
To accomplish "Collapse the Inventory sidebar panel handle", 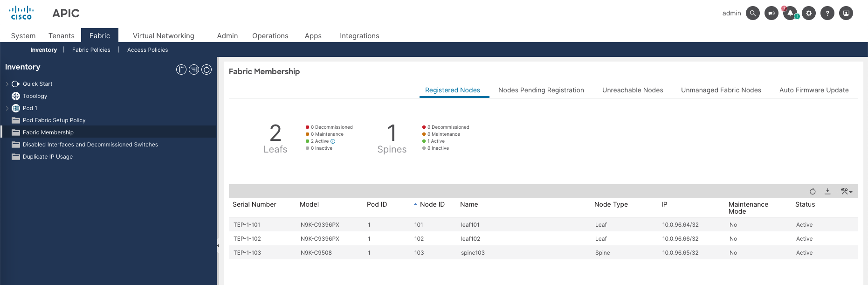I will point(218,245).
